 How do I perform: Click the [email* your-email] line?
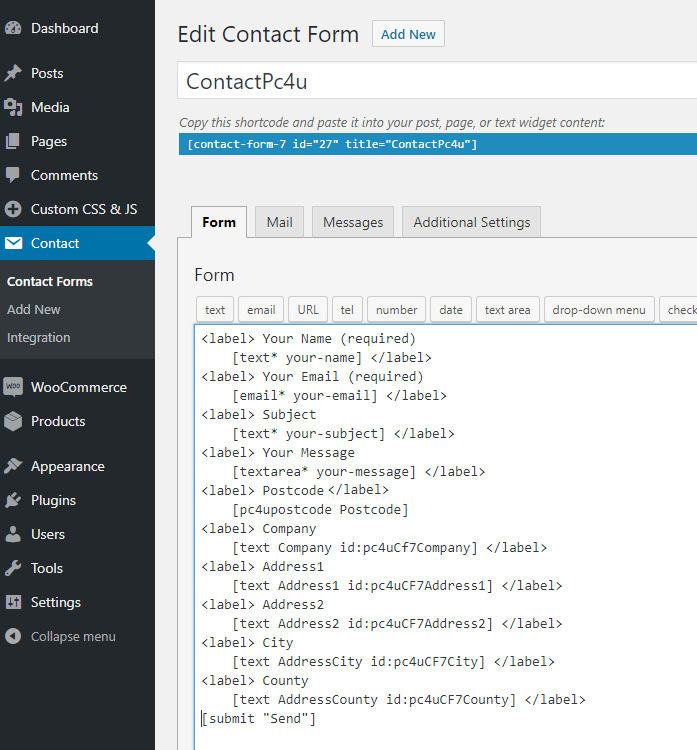tap(339, 396)
